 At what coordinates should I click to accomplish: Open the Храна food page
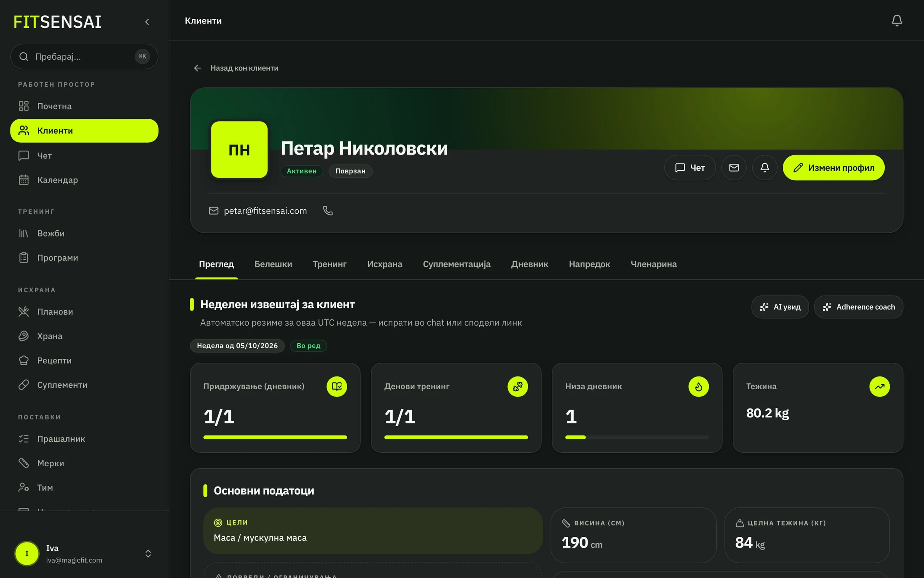point(84,336)
